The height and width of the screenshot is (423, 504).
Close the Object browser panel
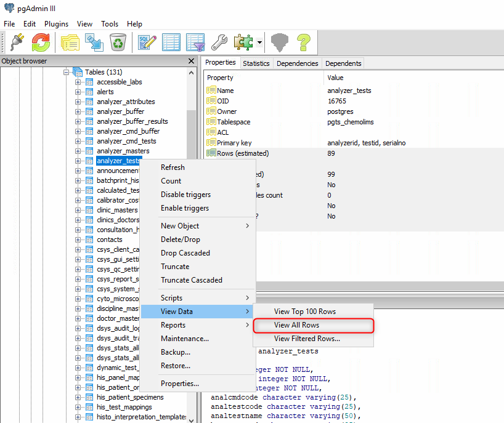pos(191,61)
